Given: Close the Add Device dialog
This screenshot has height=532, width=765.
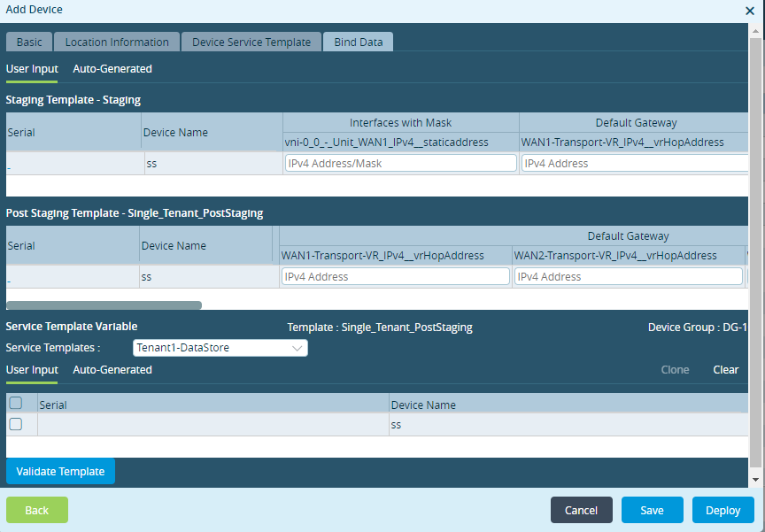Looking at the screenshot, I should 750,11.
